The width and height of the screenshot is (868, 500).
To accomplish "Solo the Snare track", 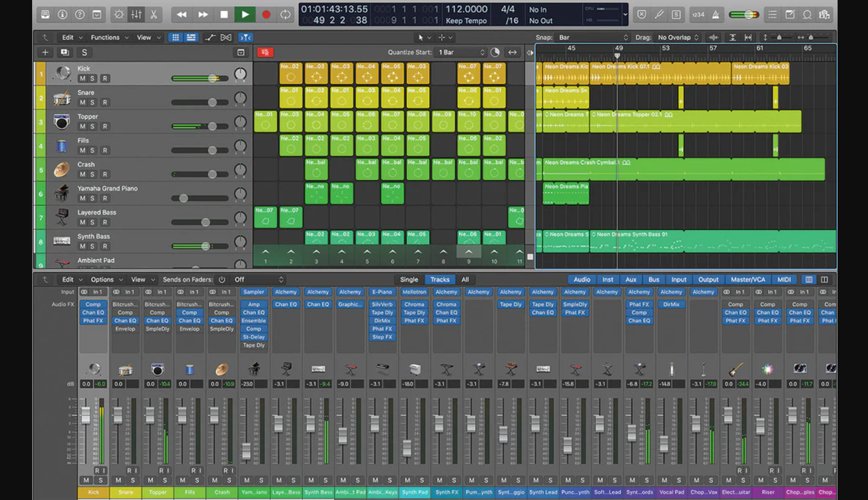I will point(92,103).
